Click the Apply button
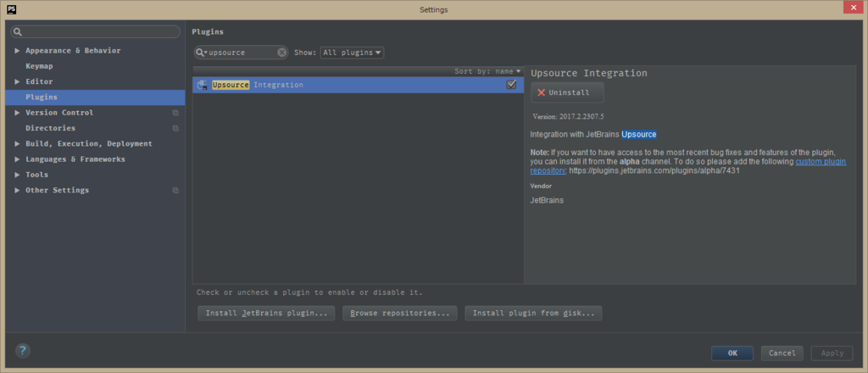This screenshot has width=868, height=373. [832, 353]
